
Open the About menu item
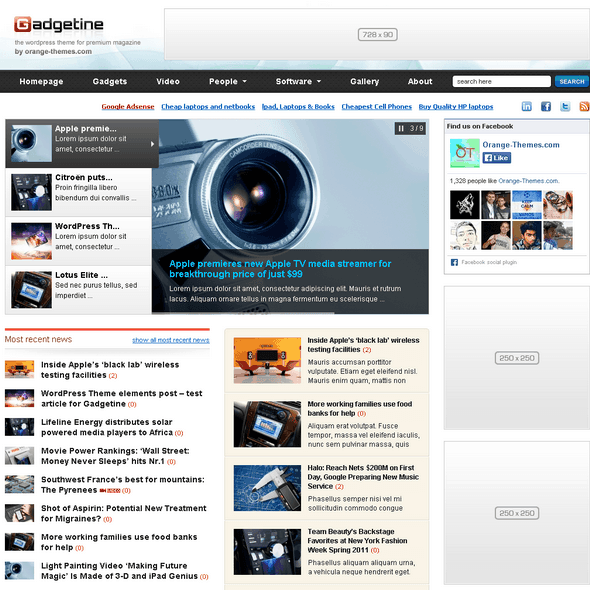click(x=420, y=81)
